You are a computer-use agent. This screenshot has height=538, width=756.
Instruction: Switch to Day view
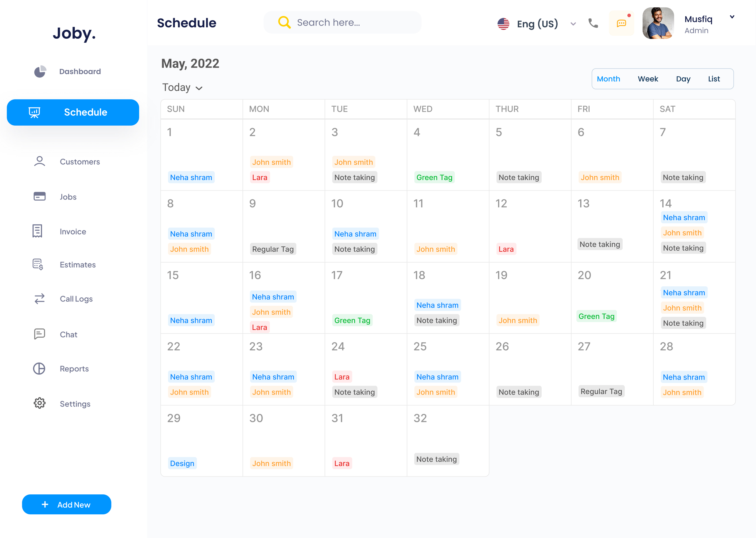683,78
